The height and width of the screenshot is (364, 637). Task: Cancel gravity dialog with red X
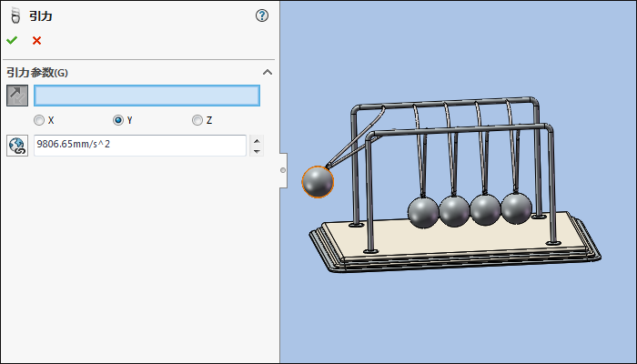(37, 40)
